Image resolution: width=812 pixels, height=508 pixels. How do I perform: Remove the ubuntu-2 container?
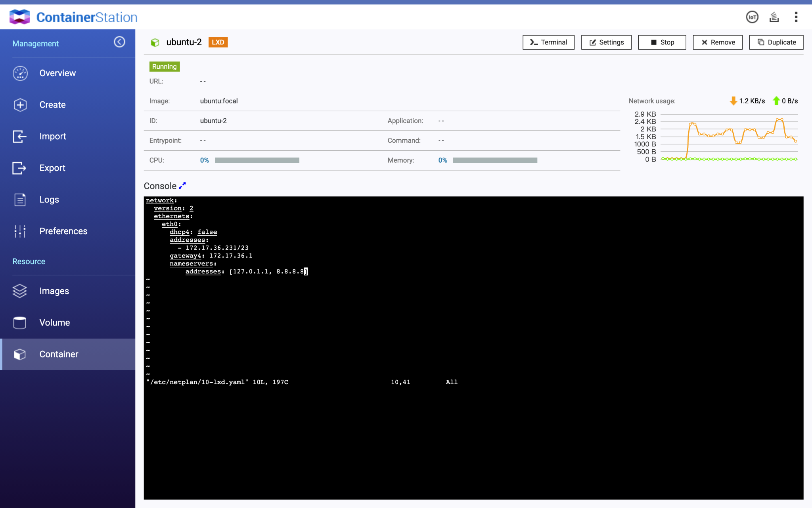[x=718, y=42]
